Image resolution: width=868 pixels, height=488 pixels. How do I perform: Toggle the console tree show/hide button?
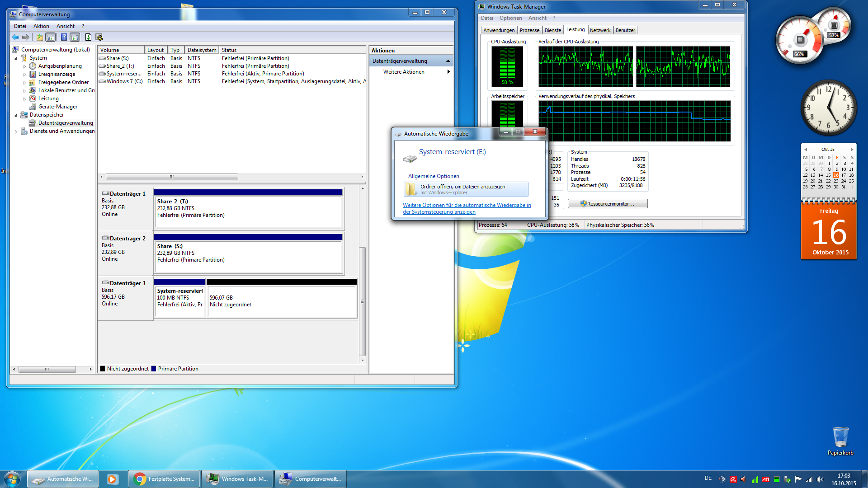[51, 38]
